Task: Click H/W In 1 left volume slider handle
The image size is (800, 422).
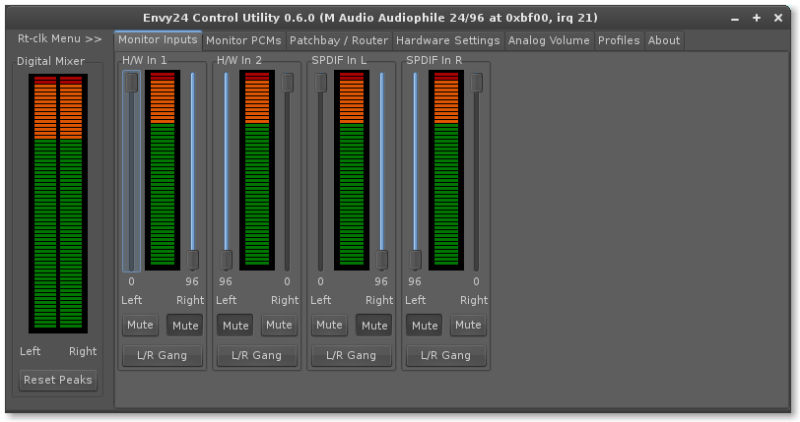Action: click(x=132, y=82)
